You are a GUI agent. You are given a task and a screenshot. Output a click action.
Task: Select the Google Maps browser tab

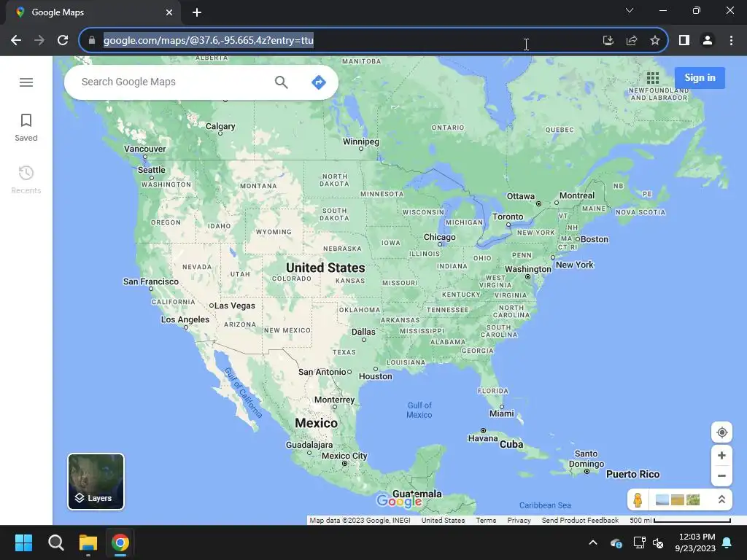tap(93, 12)
